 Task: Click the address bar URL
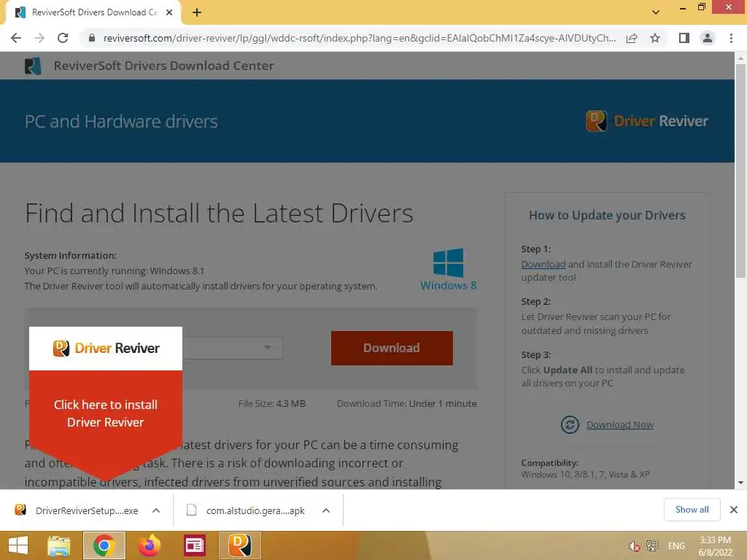tap(359, 38)
